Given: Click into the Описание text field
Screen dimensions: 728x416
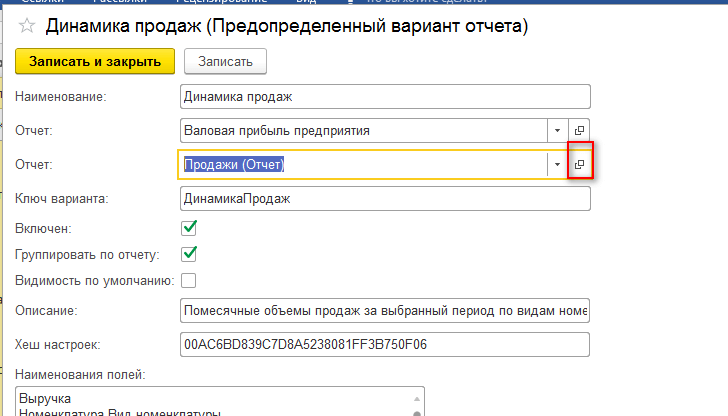Looking at the screenshot, I should (x=384, y=311).
